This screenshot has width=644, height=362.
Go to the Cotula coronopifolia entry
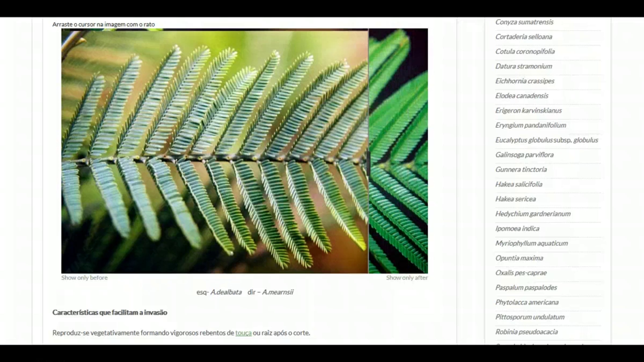(x=525, y=51)
